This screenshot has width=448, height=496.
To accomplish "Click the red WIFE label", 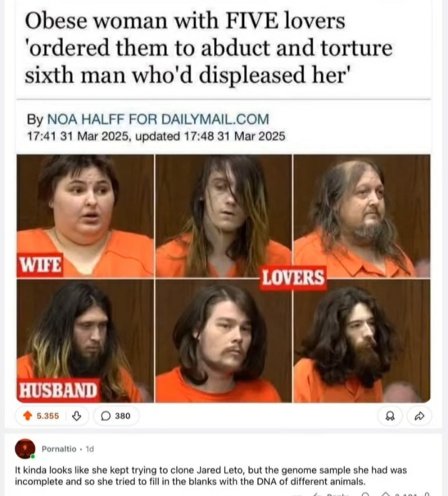I will (40, 264).
